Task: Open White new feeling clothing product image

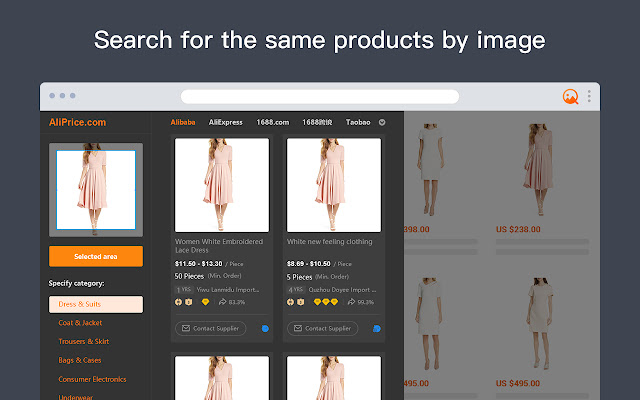Action: point(334,185)
